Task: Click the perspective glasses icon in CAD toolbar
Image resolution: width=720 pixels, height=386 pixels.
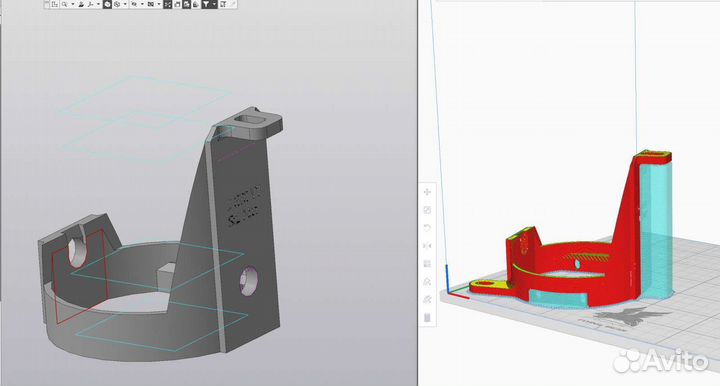Action: 150,5
